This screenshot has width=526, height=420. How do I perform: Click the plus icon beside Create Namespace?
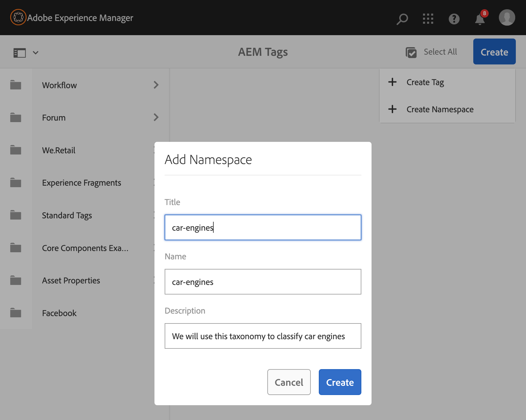pyautogui.click(x=392, y=109)
